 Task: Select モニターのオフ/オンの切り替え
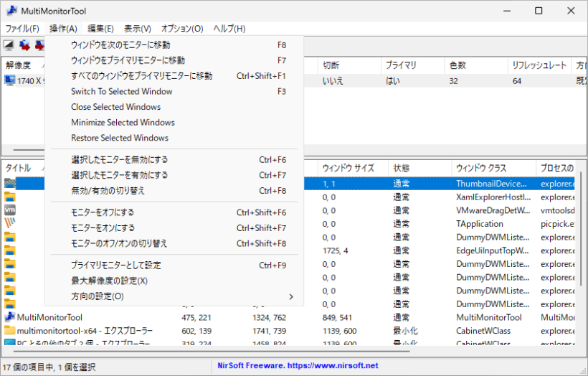pos(174,243)
